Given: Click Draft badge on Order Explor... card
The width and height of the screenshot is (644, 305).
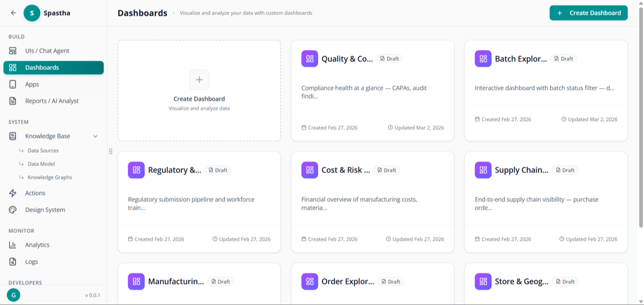Looking at the screenshot, I should pos(391,281).
